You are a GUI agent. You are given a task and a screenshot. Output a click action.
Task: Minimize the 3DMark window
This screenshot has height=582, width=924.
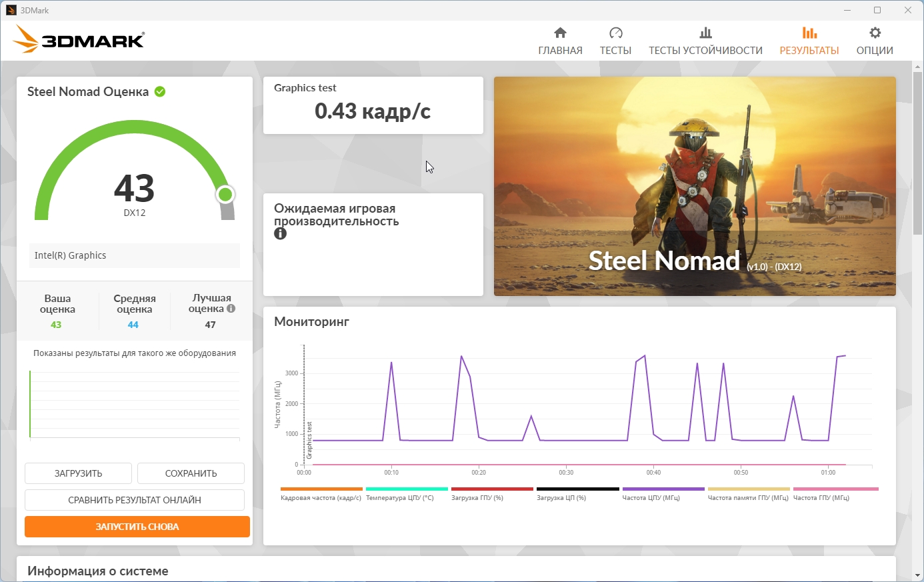tap(847, 10)
